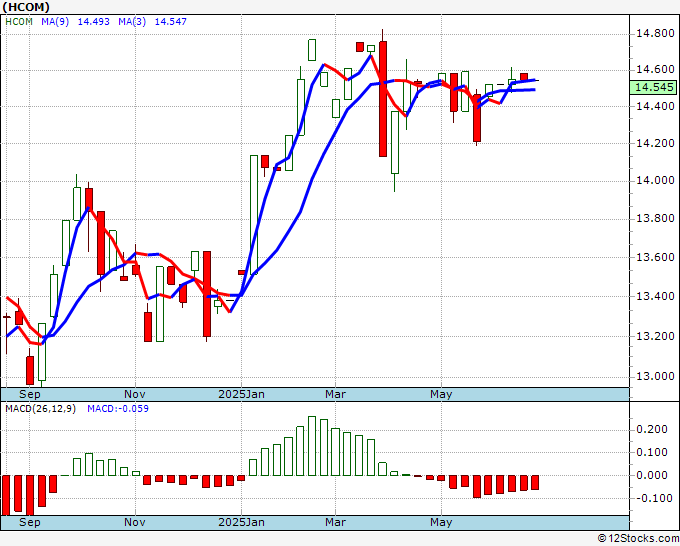Click Sep on the price chart axis

[x=29, y=394]
